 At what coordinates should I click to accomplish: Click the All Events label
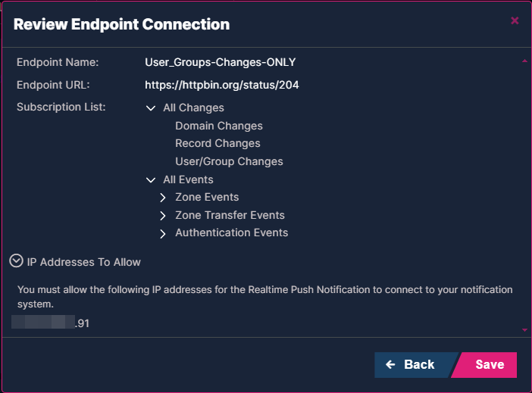(188, 179)
